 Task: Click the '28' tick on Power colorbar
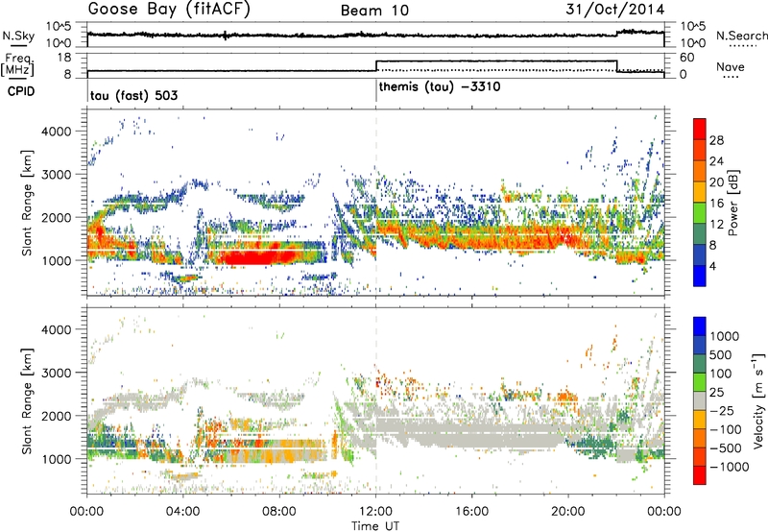pos(716,140)
